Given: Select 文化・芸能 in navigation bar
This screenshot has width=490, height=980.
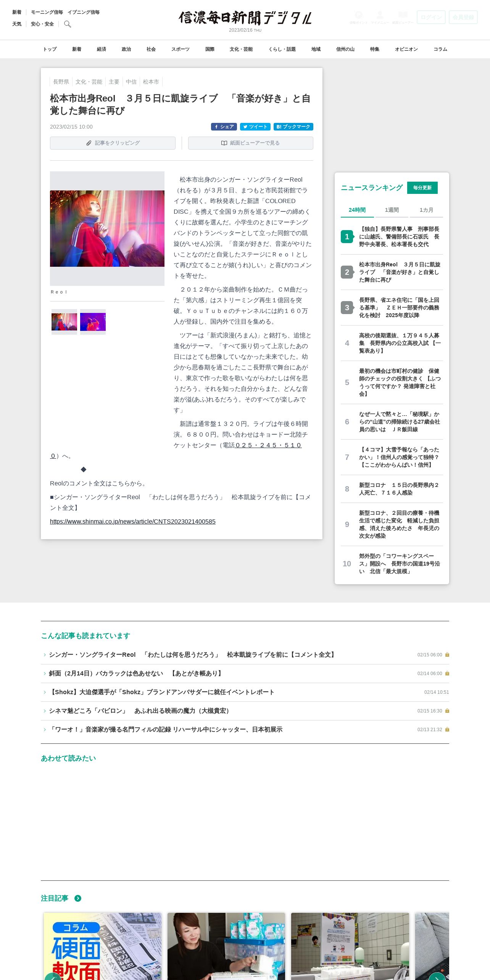Looking at the screenshot, I should pyautogui.click(x=241, y=49).
